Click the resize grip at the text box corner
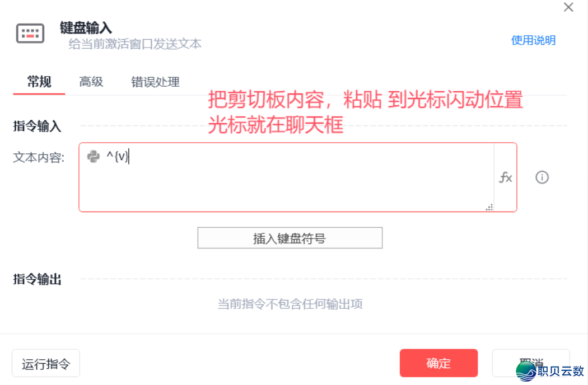This screenshot has height=385, width=588. pyautogui.click(x=489, y=207)
